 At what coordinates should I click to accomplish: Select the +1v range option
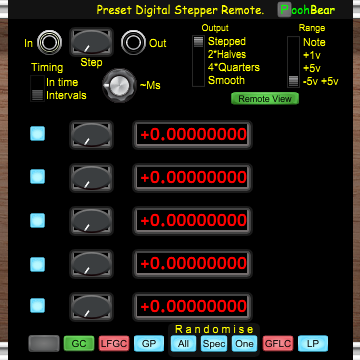pos(312,55)
